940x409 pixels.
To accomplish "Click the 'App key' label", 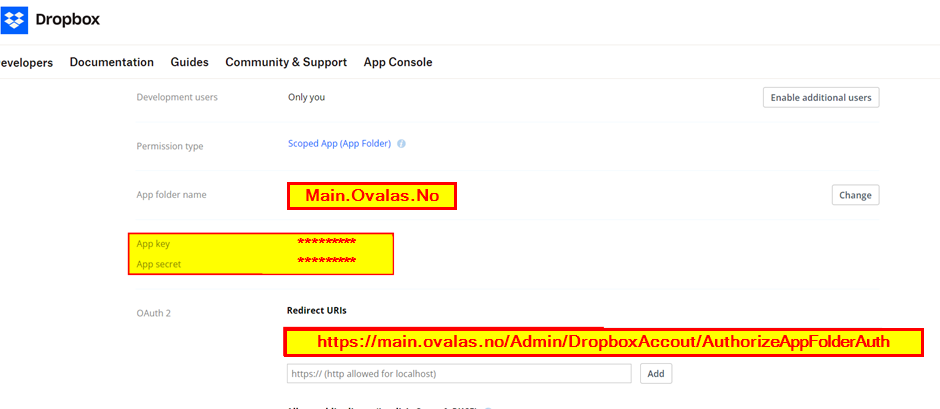I will [153, 243].
